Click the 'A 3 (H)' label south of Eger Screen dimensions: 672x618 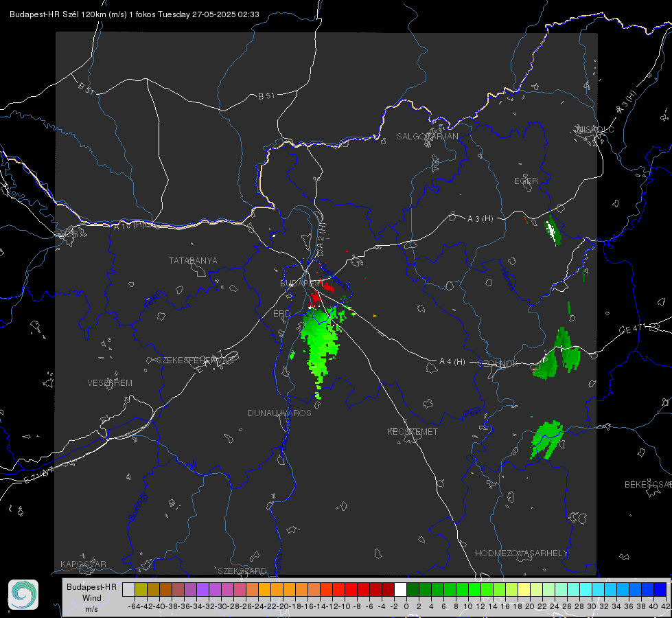pyautogui.click(x=480, y=219)
